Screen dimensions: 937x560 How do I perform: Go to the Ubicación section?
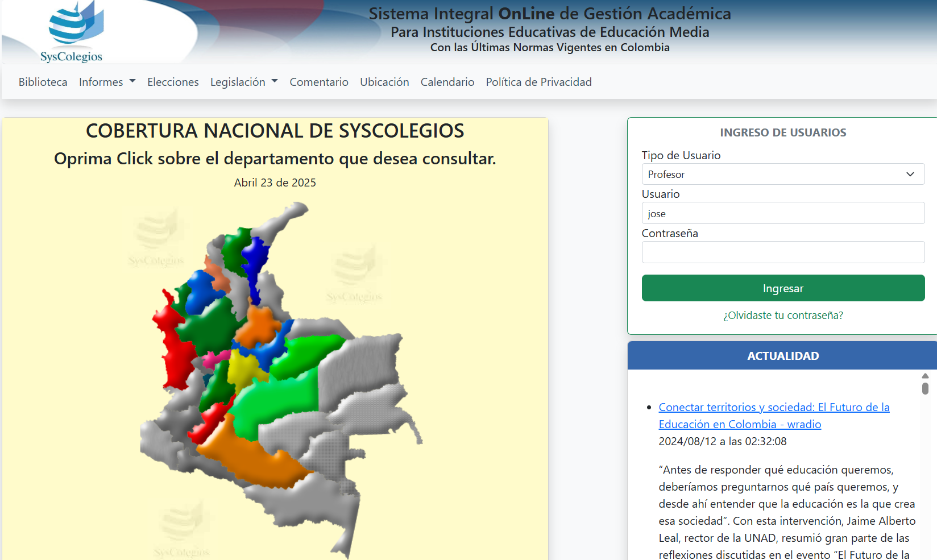[x=384, y=82]
